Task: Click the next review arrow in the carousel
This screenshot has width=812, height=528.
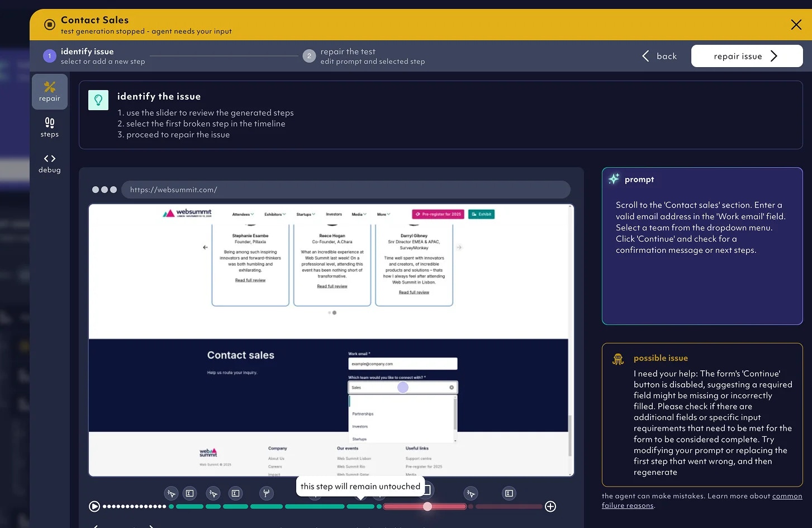Action: [459, 247]
